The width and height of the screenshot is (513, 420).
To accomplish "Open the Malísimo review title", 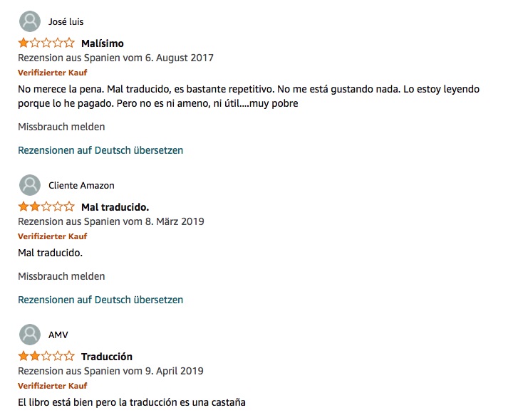I will coord(103,43).
